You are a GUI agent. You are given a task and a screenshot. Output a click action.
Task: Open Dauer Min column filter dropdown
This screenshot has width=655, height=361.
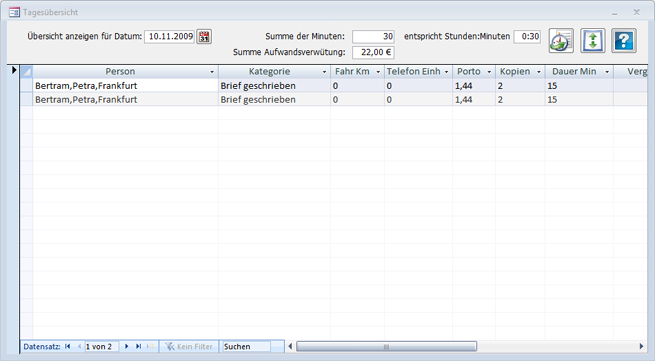[x=607, y=72]
